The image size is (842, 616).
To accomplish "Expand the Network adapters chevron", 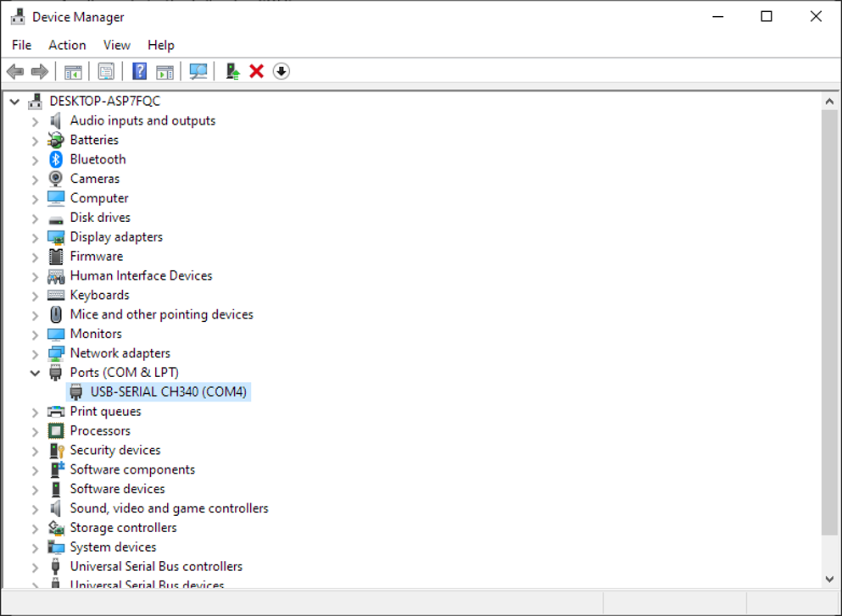I will [35, 355].
